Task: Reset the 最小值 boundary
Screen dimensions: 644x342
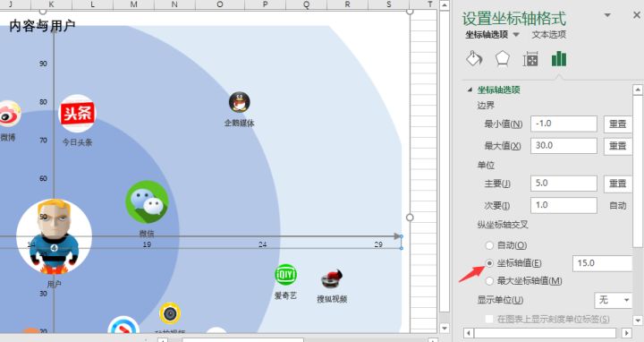Action: 617,124
